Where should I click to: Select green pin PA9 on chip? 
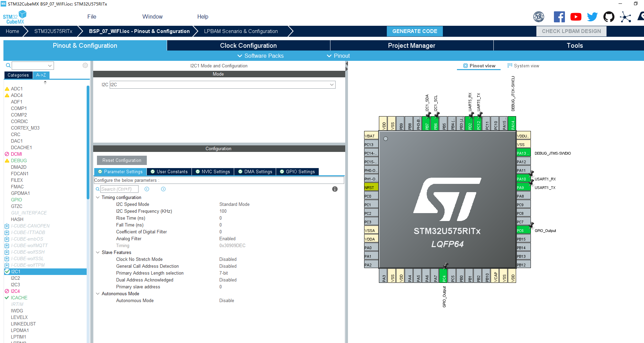523,187
